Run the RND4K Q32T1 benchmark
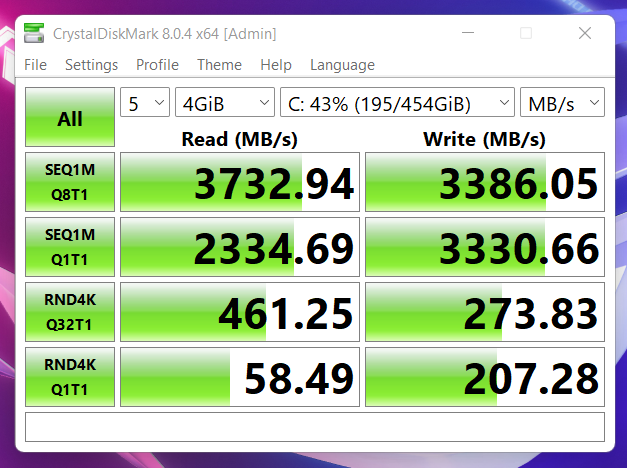 coord(70,313)
